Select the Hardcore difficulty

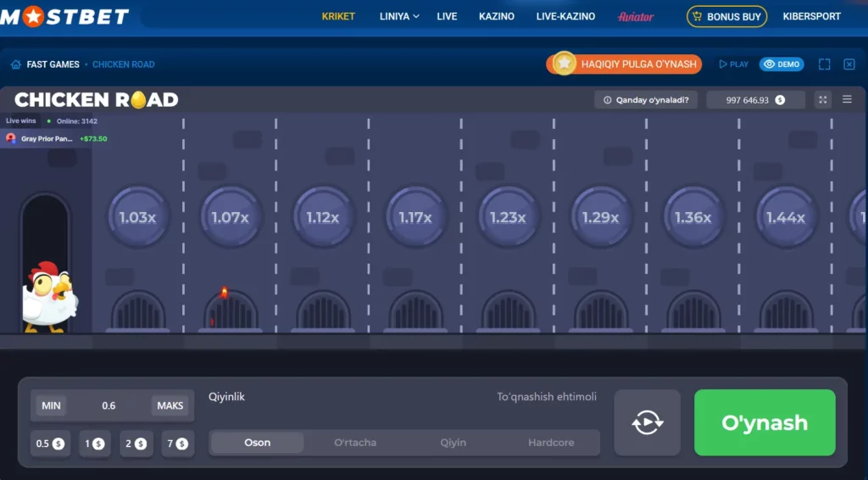point(551,443)
